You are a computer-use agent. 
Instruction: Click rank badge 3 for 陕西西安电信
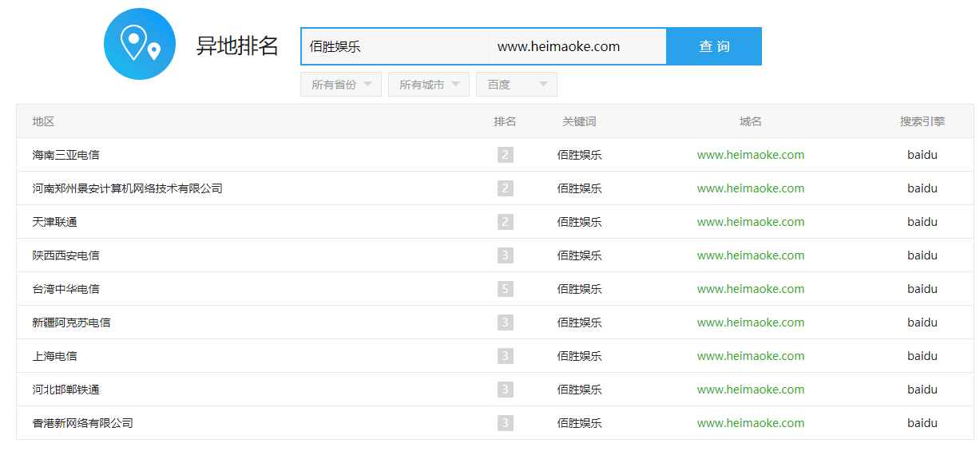pos(505,255)
